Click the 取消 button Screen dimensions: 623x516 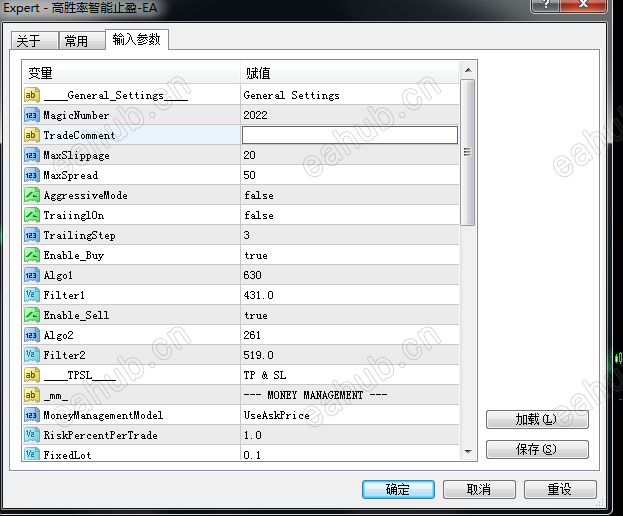[x=479, y=489]
